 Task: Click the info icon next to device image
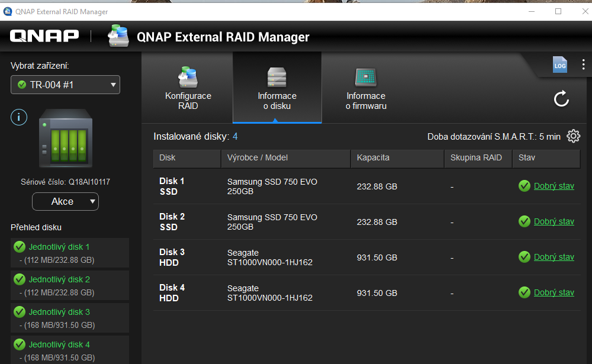tap(18, 117)
